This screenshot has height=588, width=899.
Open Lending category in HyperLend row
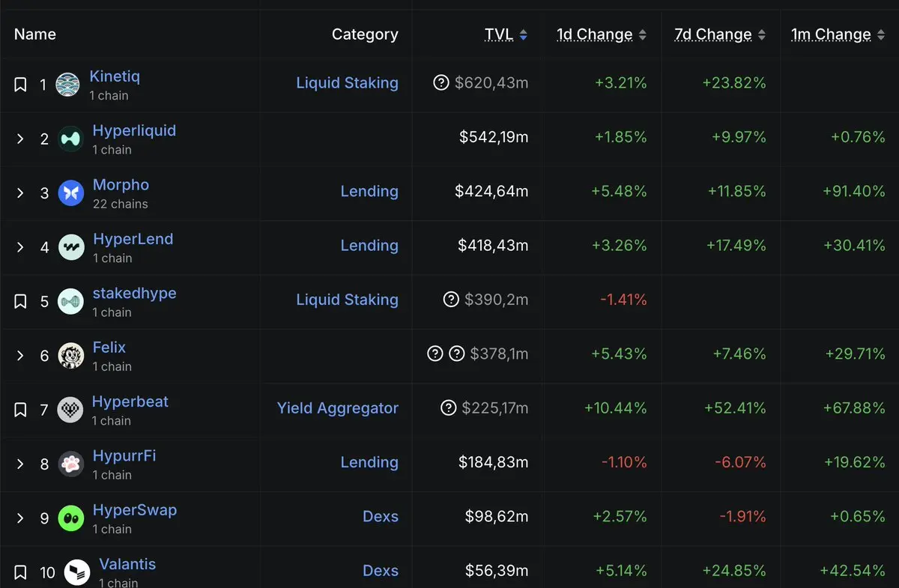(x=369, y=246)
